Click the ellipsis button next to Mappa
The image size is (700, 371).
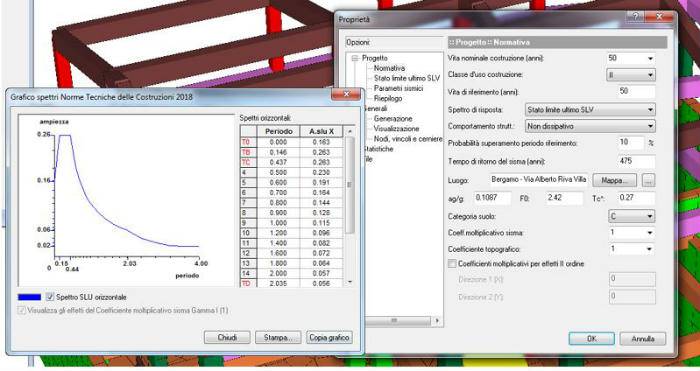[x=648, y=180]
